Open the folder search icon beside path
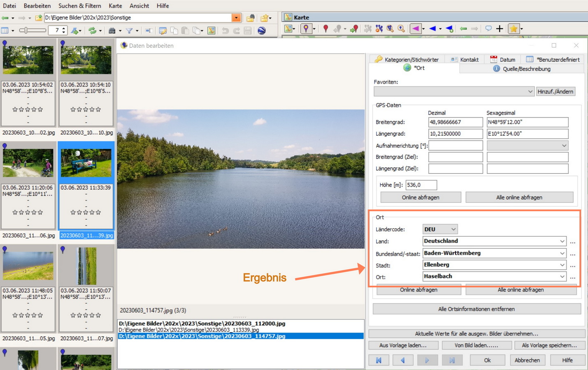588x370 pixels. 250,18
